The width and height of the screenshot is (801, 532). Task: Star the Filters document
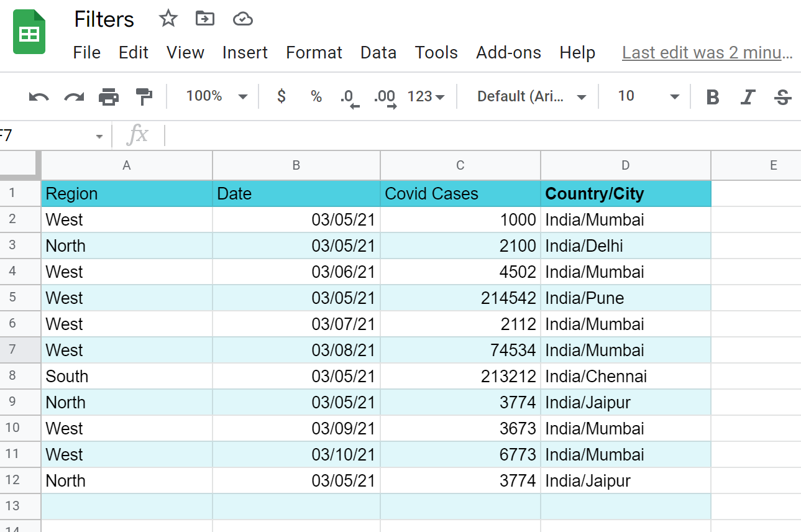tap(168, 19)
